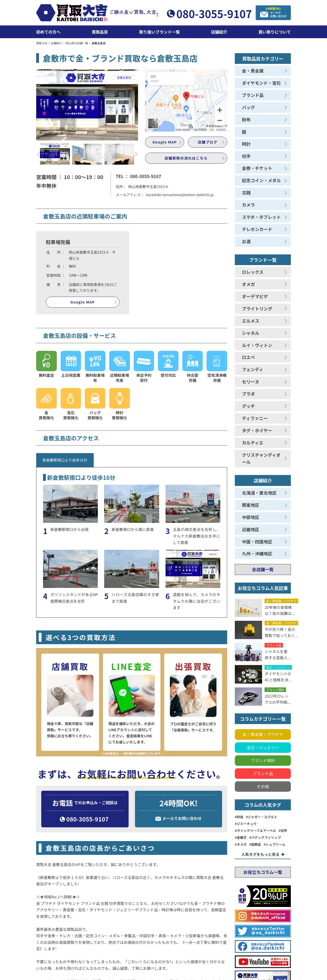The image size is (327, 980).
Task: Click the 無料駐車場有 icon
Action: click(95, 361)
